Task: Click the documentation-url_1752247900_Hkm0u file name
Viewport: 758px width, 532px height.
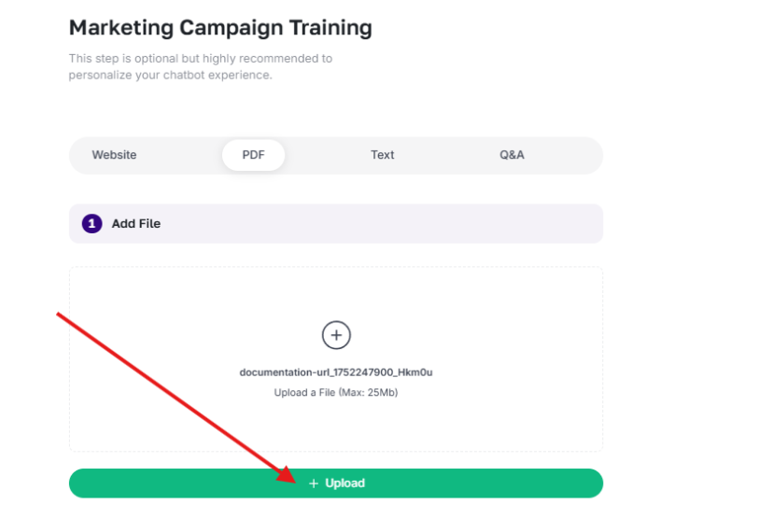Action: tap(336, 372)
